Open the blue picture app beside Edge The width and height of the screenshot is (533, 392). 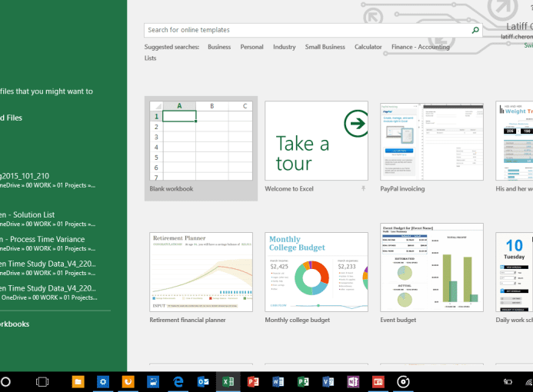[153, 382]
